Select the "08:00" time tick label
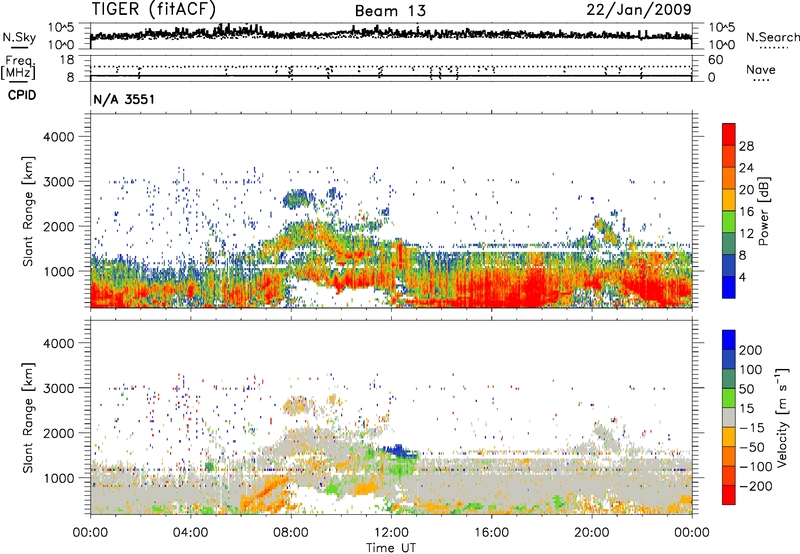The width and height of the screenshot is (800, 554). tap(291, 533)
